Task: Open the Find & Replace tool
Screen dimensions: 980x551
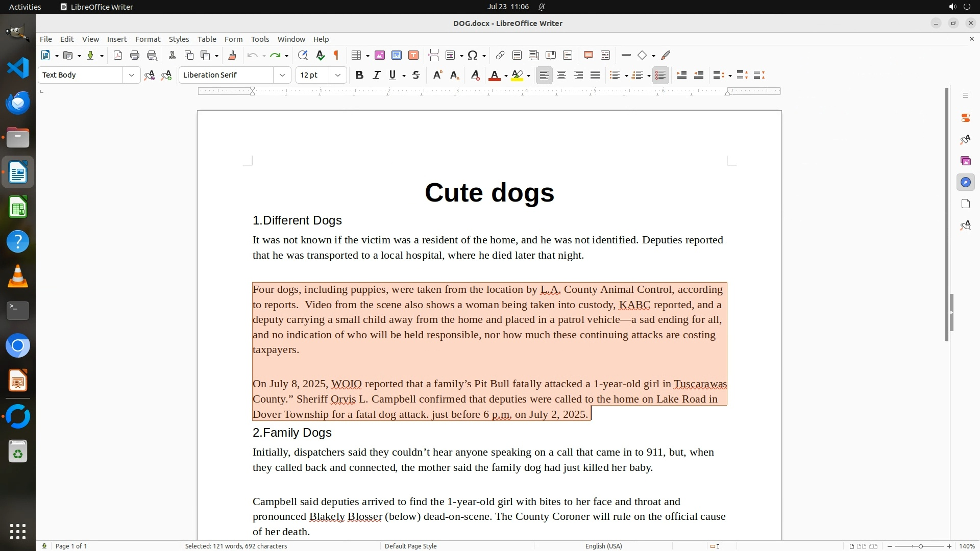Action: click(x=303, y=56)
